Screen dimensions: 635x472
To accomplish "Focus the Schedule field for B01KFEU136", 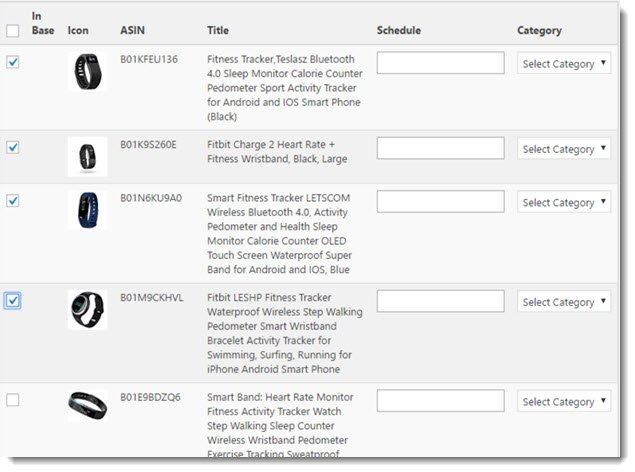I will click(441, 63).
